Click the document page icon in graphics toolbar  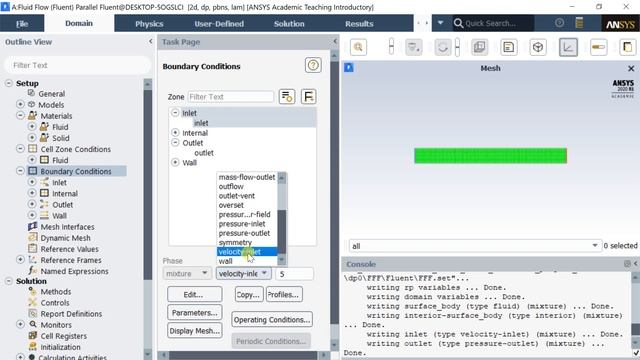[x=509, y=47]
